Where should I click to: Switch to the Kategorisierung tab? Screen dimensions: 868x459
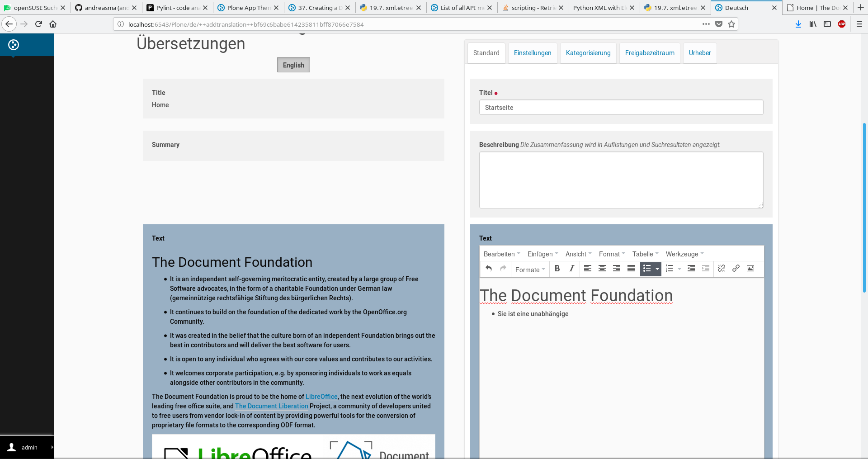click(x=588, y=53)
